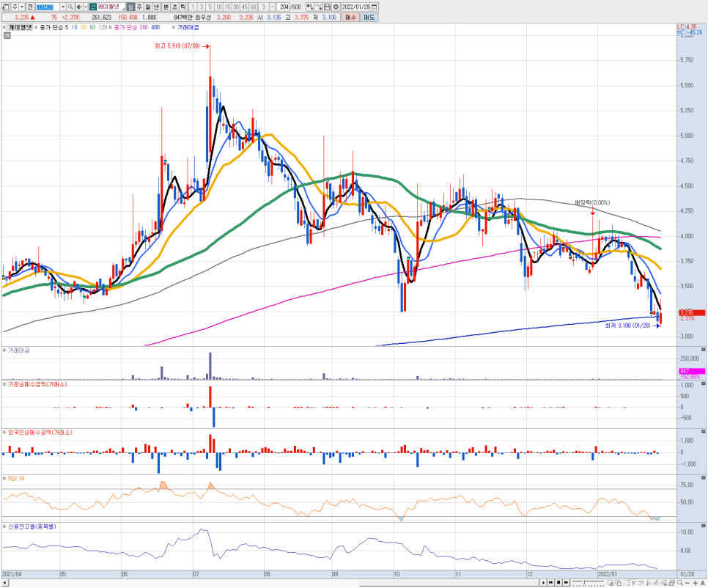The image size is (708, 588).
Task: Select the 분 minute period tab
Action: 166,7
